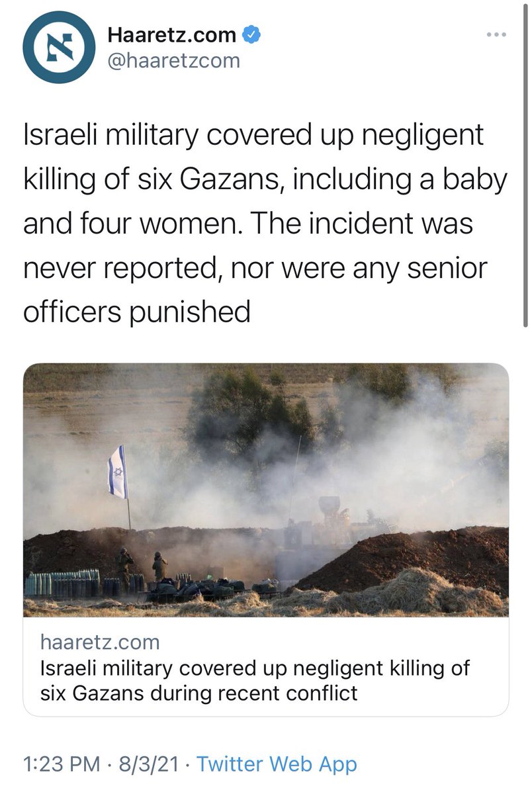Open the haaretz.com card domain link
Screen dimensions: 532x794
(x=100, y=642)
